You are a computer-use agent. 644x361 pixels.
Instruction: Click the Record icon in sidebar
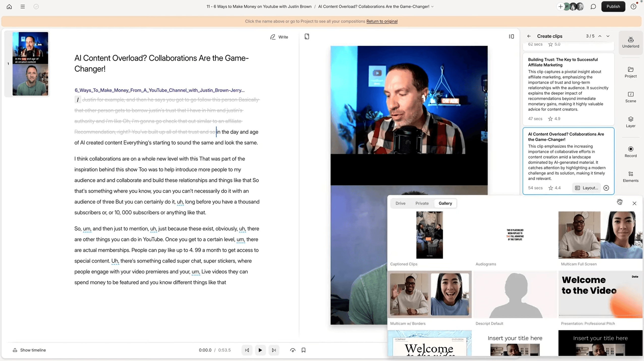(x=630, y=152)
